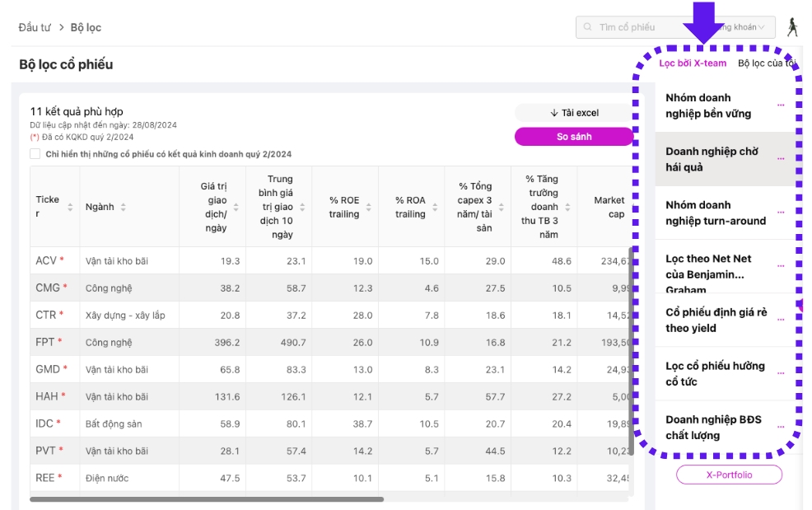Click the table's horizontal scrollbar
The width and height of the screenshot is (812, 510).
point(207,498)
